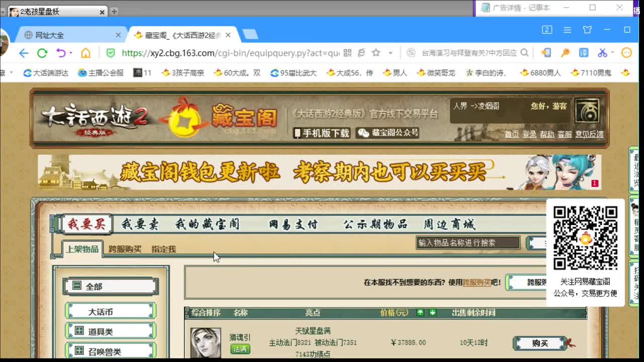Screen dimensions: 644x362
Task: Open the 客服 link
Action: pos(565,134)
